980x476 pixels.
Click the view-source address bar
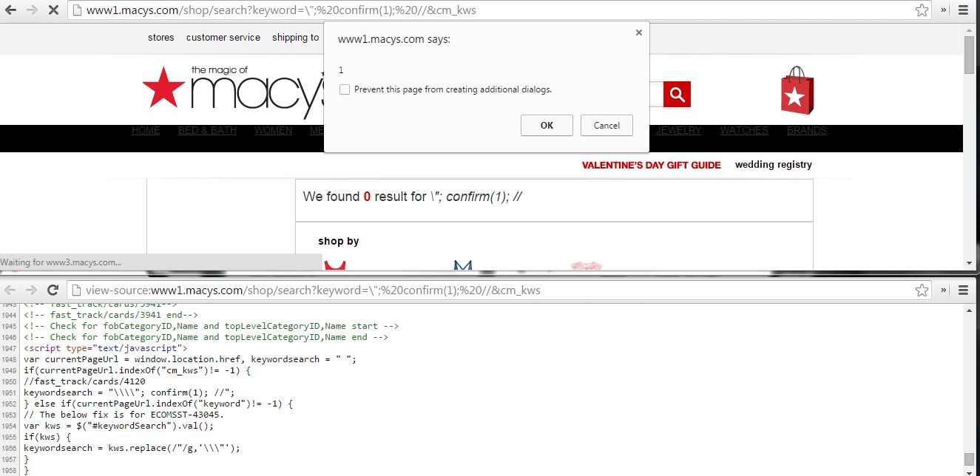(499, 290)
